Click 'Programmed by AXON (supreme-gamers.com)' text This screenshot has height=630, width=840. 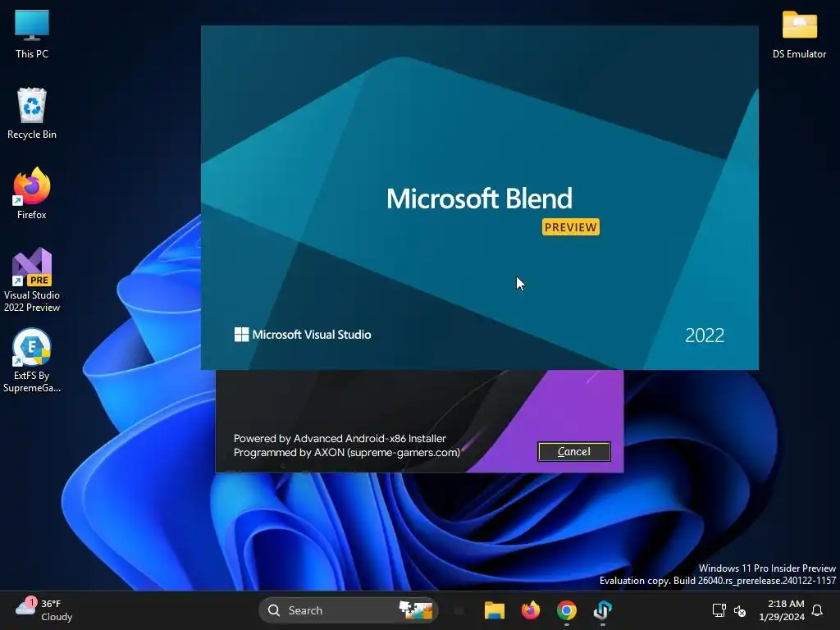pyautogui.click(x=347, y=453)
